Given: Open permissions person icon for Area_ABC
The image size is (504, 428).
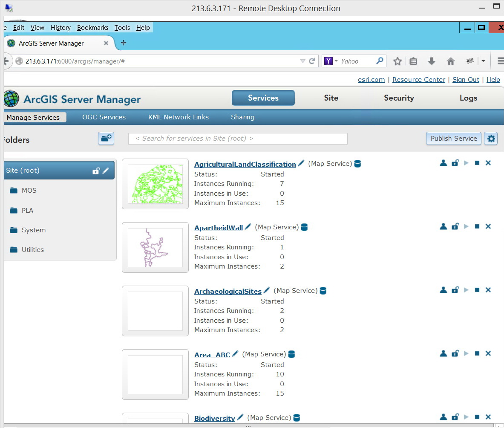Looking at the screenshot, I should 443,353.
